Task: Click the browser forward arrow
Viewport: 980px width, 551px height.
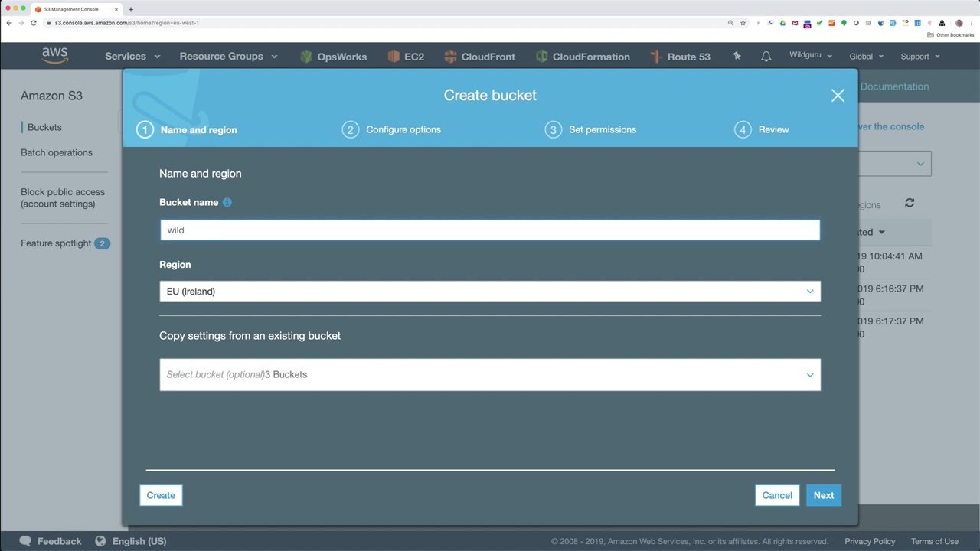Action: (x=21, y=23)
